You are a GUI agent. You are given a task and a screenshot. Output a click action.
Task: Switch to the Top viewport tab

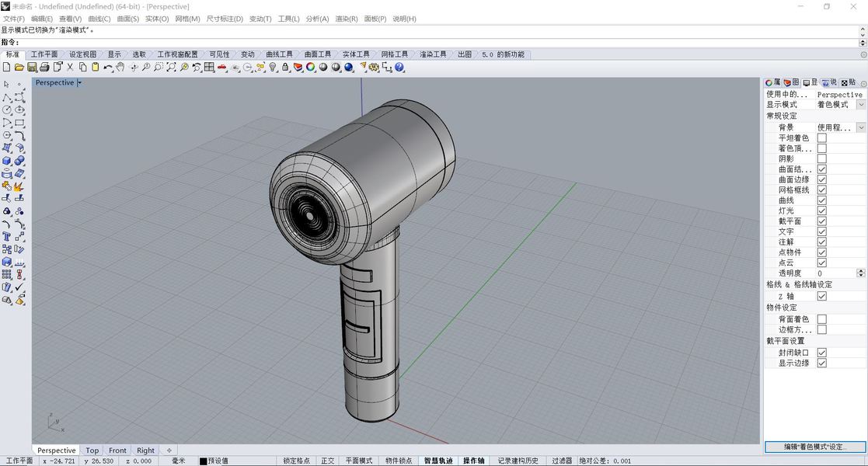[92, 450]
